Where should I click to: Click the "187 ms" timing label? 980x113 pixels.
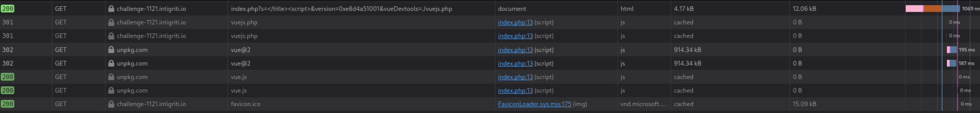coord(966,63)
